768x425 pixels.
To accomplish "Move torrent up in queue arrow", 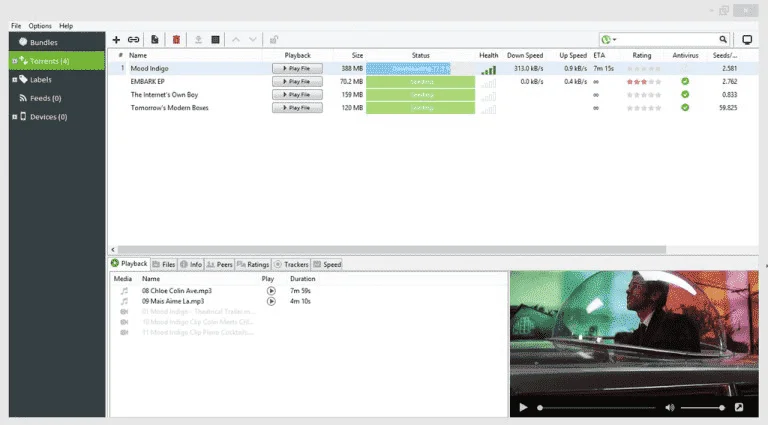I will [x=236, y=40].
